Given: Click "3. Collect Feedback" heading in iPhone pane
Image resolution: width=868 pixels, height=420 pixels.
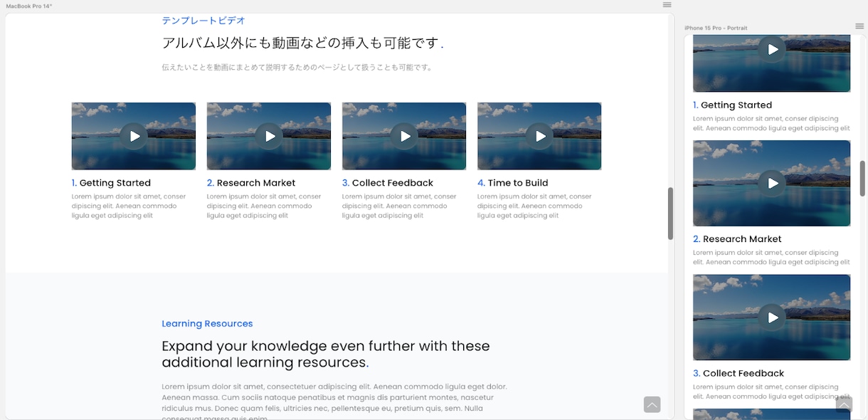Looking at the screenshot, I should 739,373.
